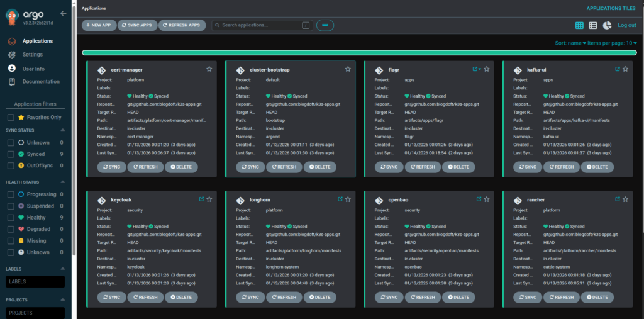Open the summary pie chart view
This screenshot has height=319, width=644.
coord(608,25)
